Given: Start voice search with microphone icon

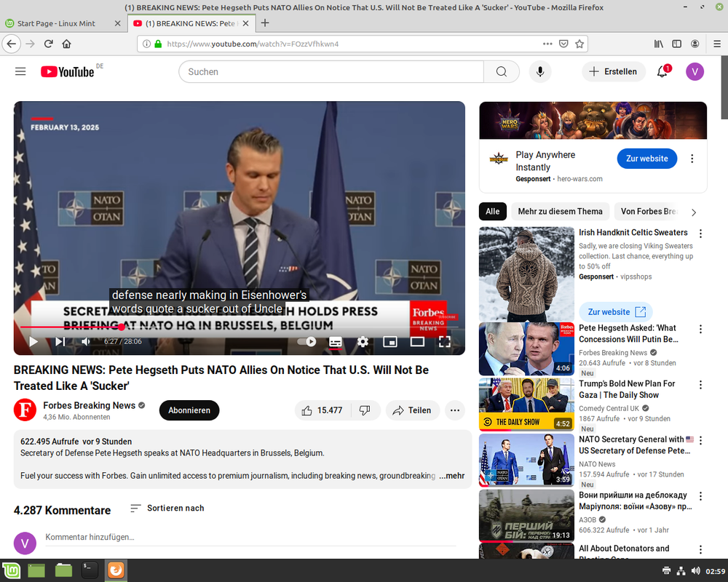Looking at the screenshot, I should [x=540, y=71].
